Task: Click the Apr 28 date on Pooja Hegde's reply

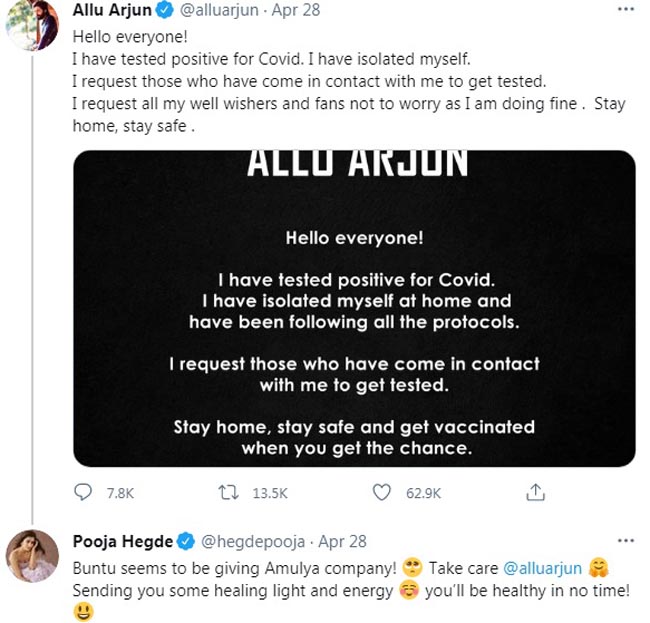Action: coord(339,542)
